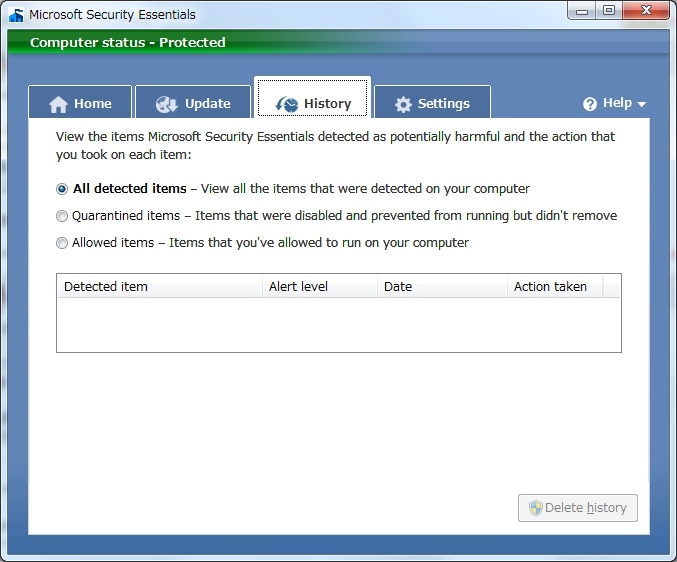The height and width of the screenshot is (562, 677).
Task: Sort by the Date column header
Action: click(x=442, y=287)
